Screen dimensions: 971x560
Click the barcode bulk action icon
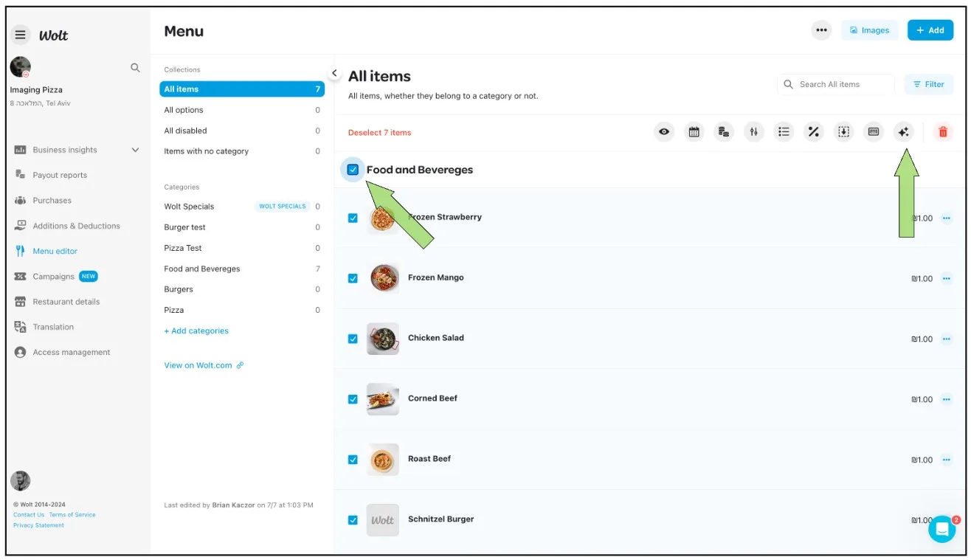click(873, 132)
